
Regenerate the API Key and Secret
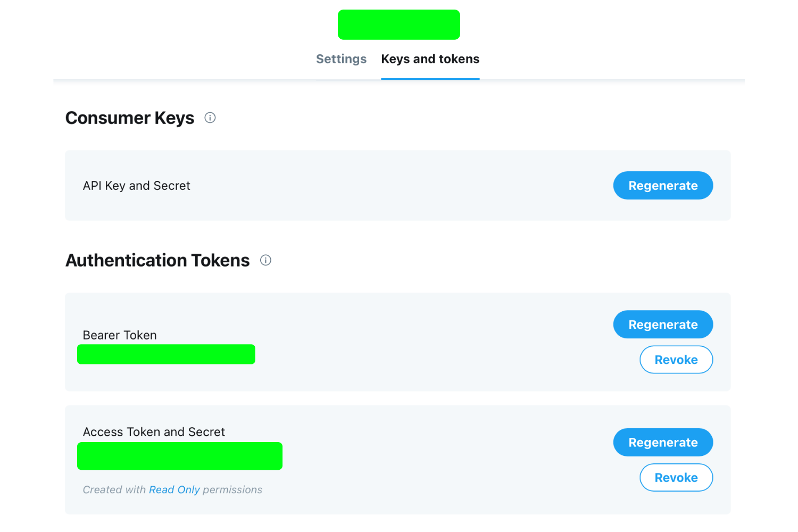(662, 186)
